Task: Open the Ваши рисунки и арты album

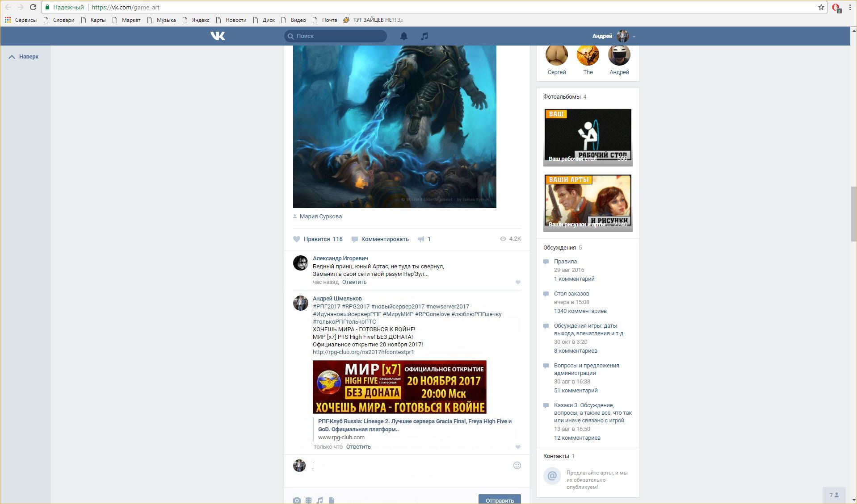Action: tap(588, 203)
